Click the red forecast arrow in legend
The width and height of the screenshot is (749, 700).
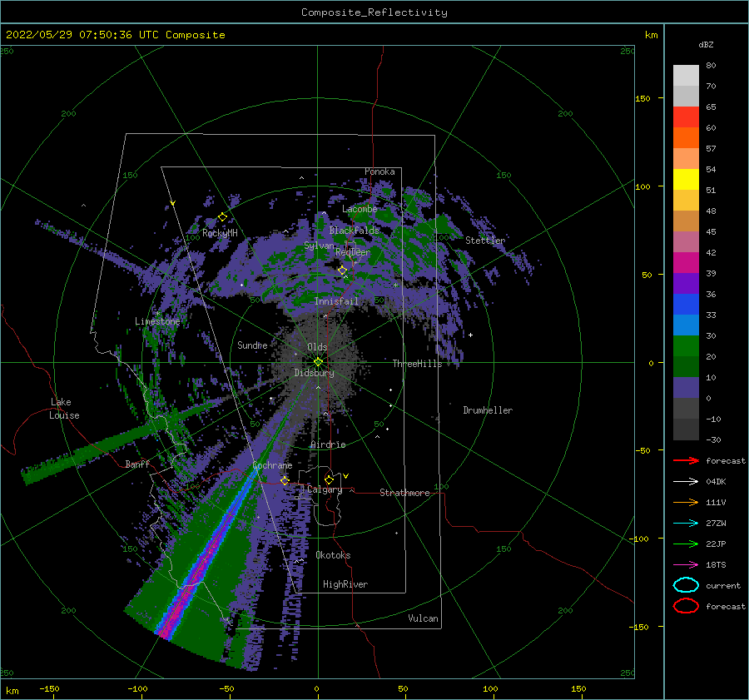pyautogui.click(x=686, y=460)
